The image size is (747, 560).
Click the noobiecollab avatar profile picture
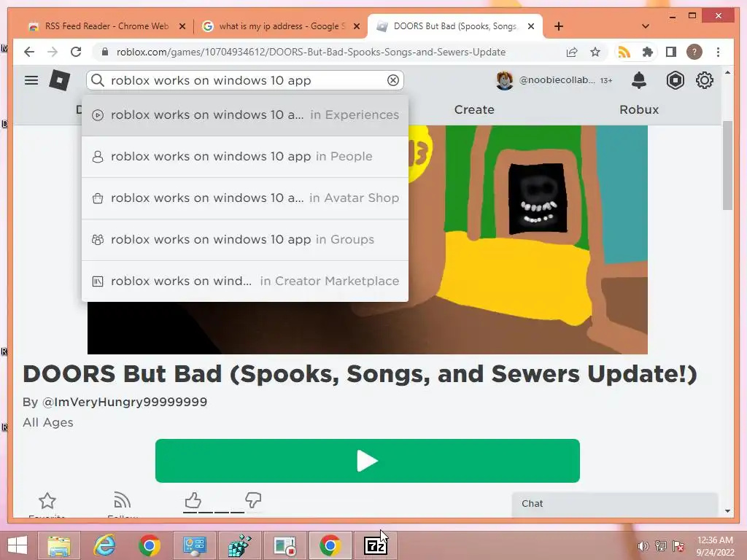pyautogui.click(x=505, y=80)
